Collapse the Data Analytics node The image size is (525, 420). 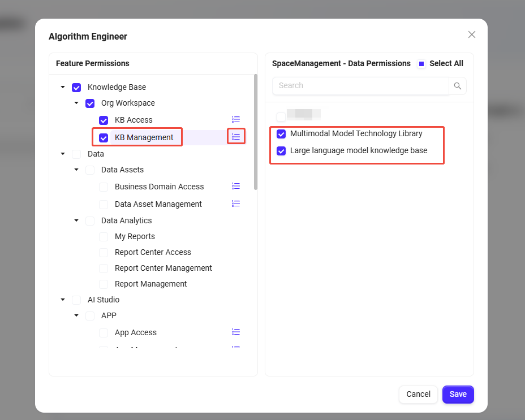click(x=76, y=220)
